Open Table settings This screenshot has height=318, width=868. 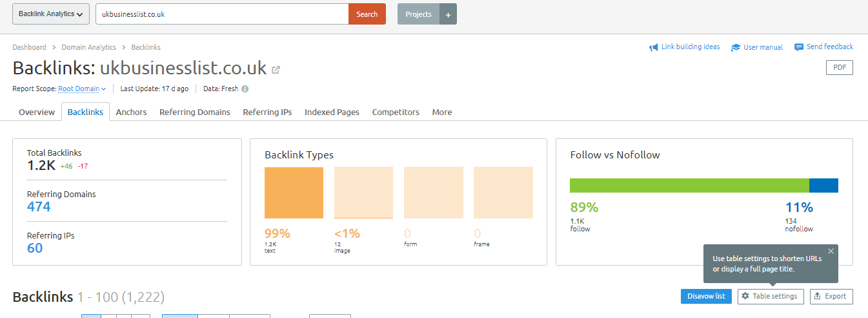(771, 296)
